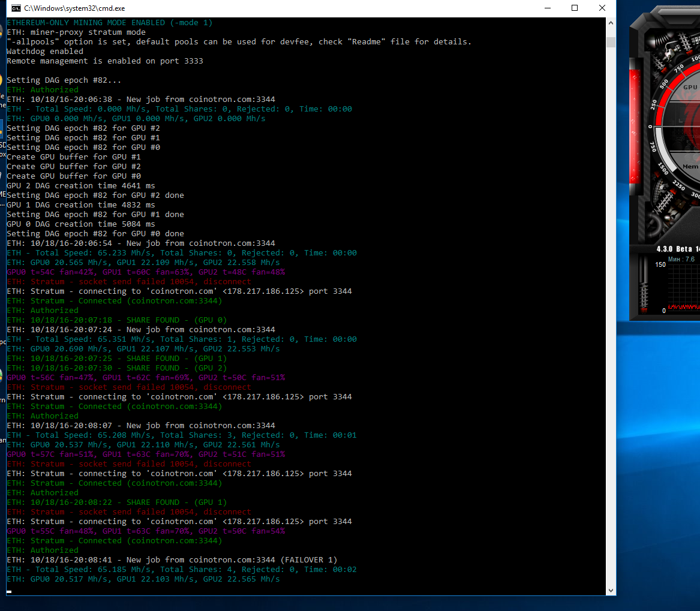Maximize the cmd.exe console window
Screen dimensions: 700x611
coord(575,8)
